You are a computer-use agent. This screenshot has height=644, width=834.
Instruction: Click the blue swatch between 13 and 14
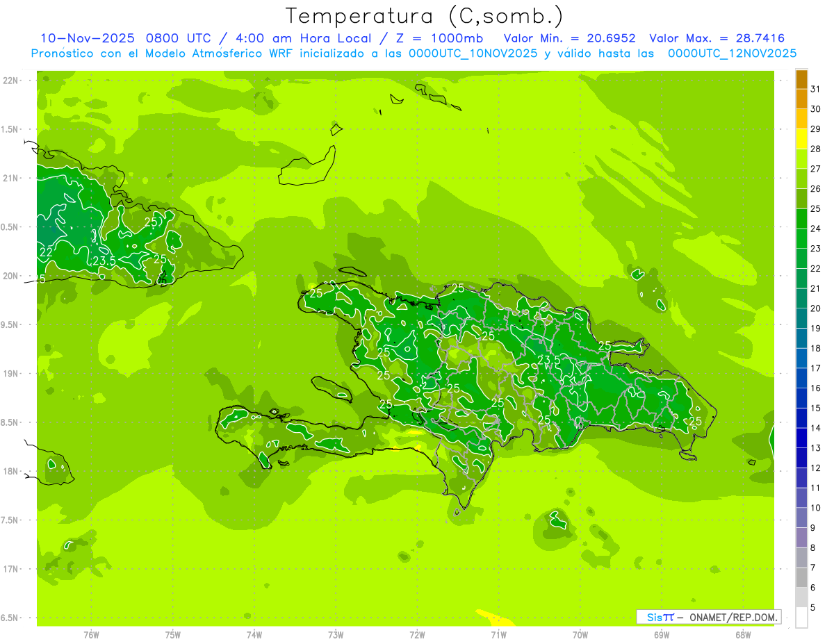click(x=801, y=438)
